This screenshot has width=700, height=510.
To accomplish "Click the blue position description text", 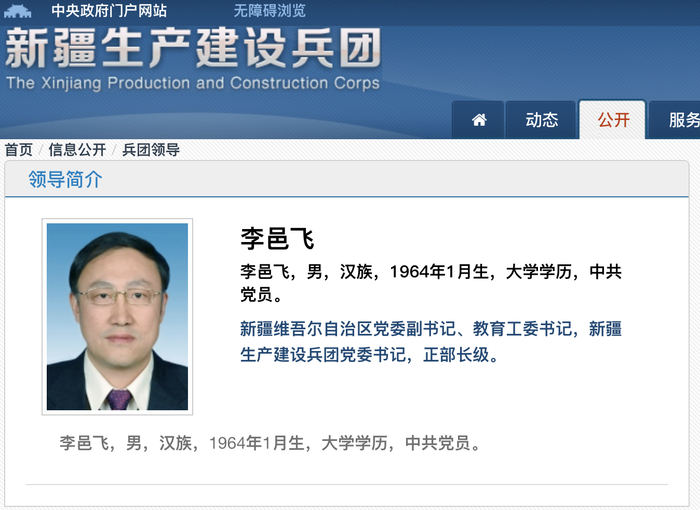I will (431, 342).
